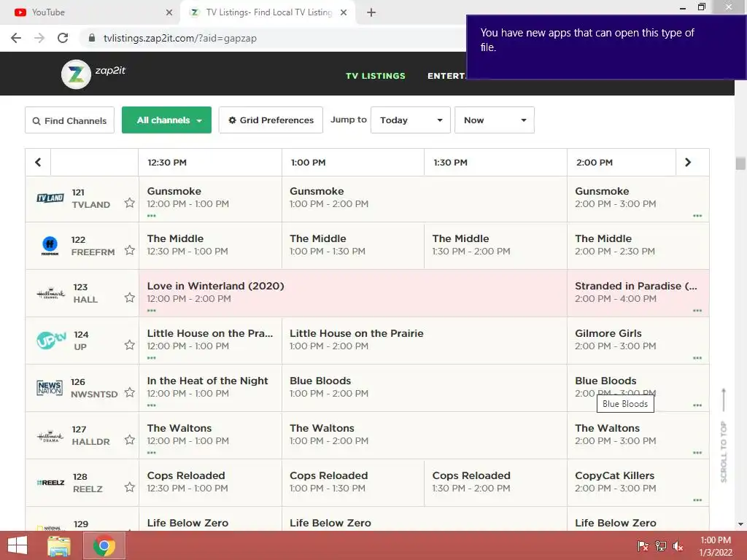Open File Explorer from taskbar

tap(59, 545)
